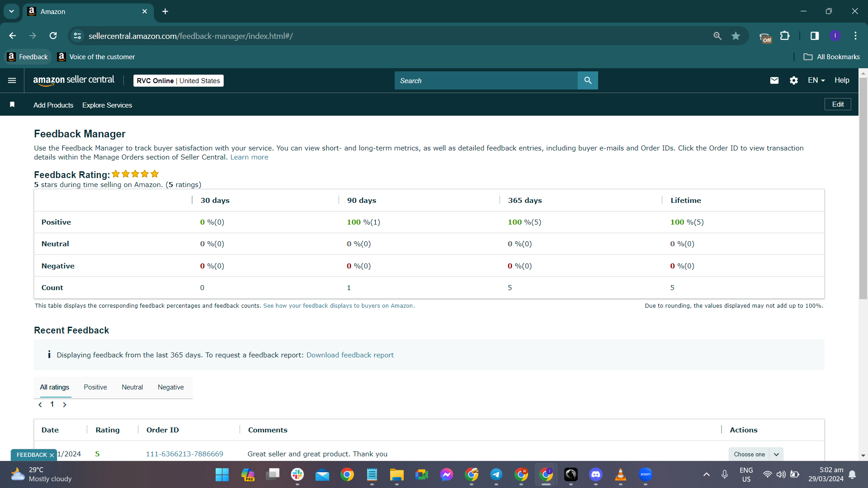Switch to the Positive feedback tab
The height and width of the screenshot is (488, 868).
tap(95, 387)
